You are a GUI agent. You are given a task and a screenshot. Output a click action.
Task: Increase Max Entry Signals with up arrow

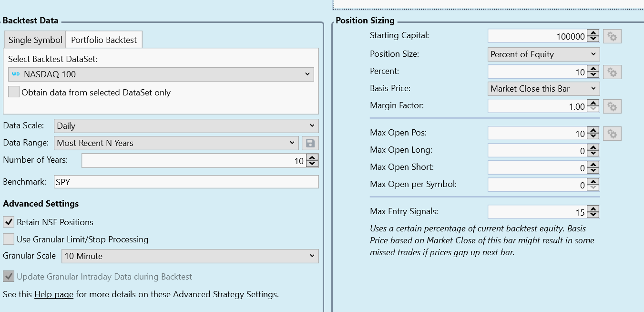(x=593, y=209)
